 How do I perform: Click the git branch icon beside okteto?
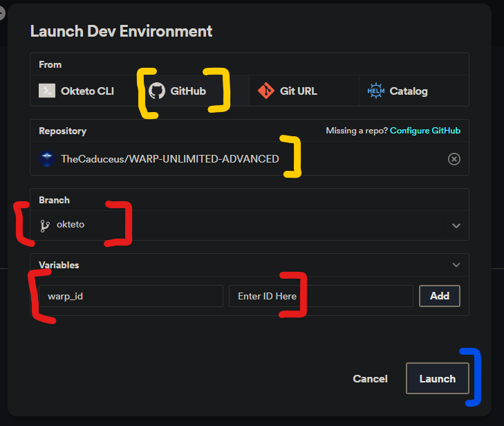coord(45,225)
